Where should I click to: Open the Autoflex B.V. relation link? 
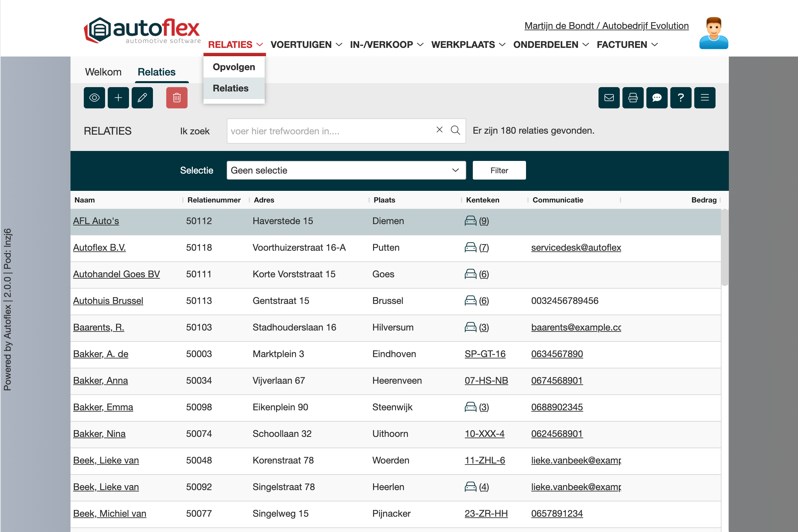99,247
